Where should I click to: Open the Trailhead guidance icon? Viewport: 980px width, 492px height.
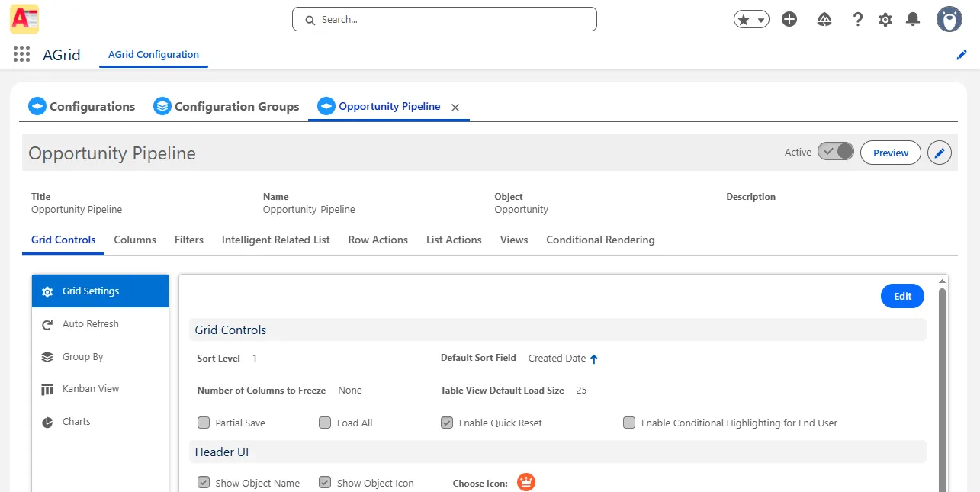click(x=824, y=20)
